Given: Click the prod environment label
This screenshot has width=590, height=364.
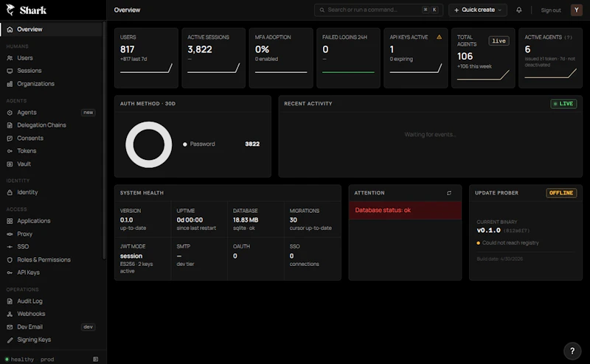Looking at the screenshot, I should point(47,360).
